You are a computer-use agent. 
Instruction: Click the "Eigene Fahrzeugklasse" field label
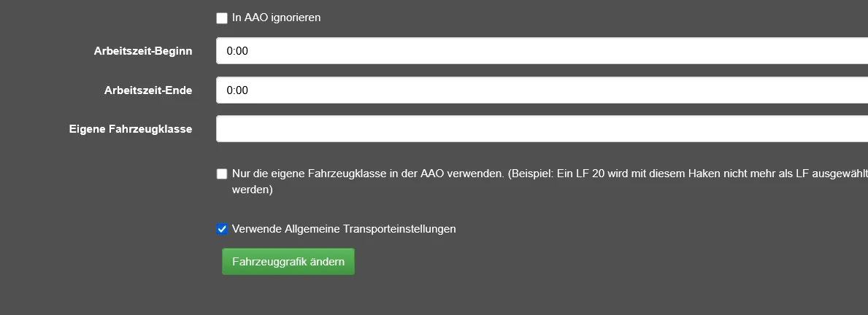click(131, 129)
